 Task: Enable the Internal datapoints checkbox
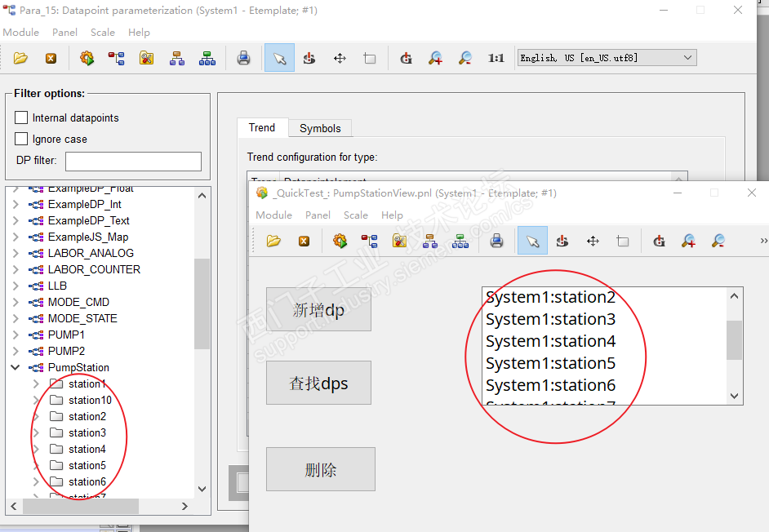[x=21, y=117]
